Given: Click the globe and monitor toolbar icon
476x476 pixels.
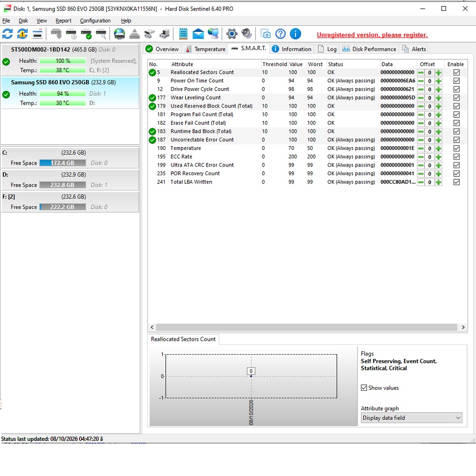Looking at the screenshot, I should click(213, 34).
